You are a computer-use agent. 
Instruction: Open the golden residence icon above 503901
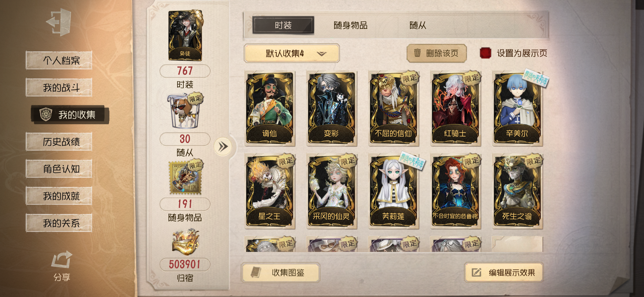(x=185, y=242)
